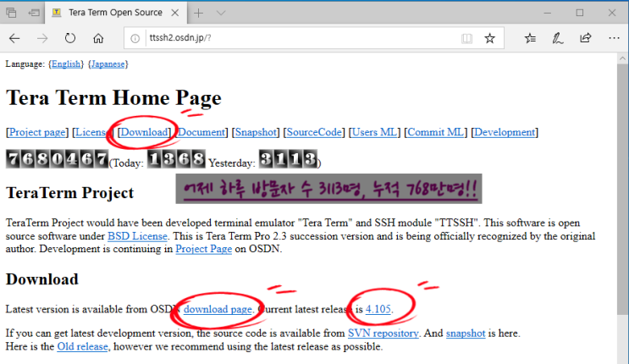Click the Share page icon
This screenshot has width=629, height=364.
point(586,38)
